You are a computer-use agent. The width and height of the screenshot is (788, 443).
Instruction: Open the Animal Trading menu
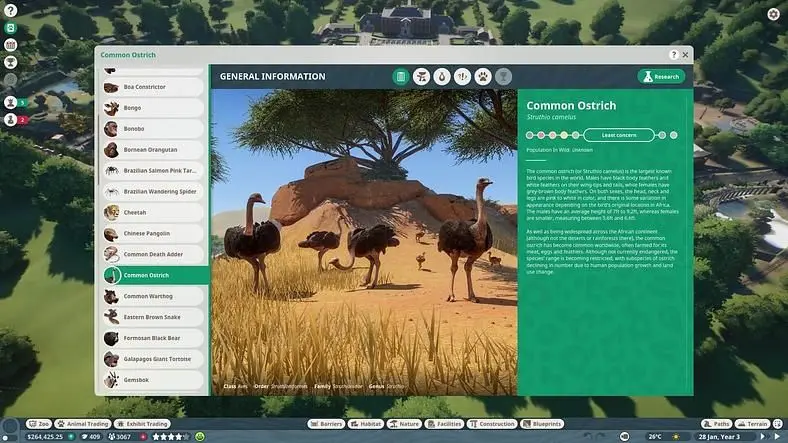[83, 424]
